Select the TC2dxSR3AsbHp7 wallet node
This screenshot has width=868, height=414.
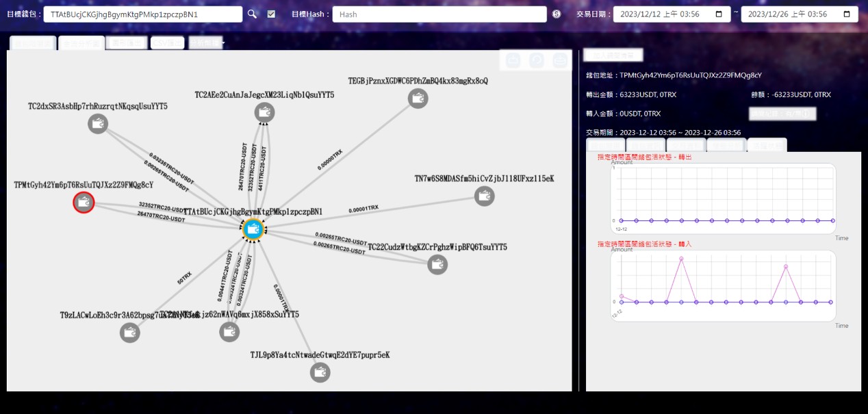98,124
